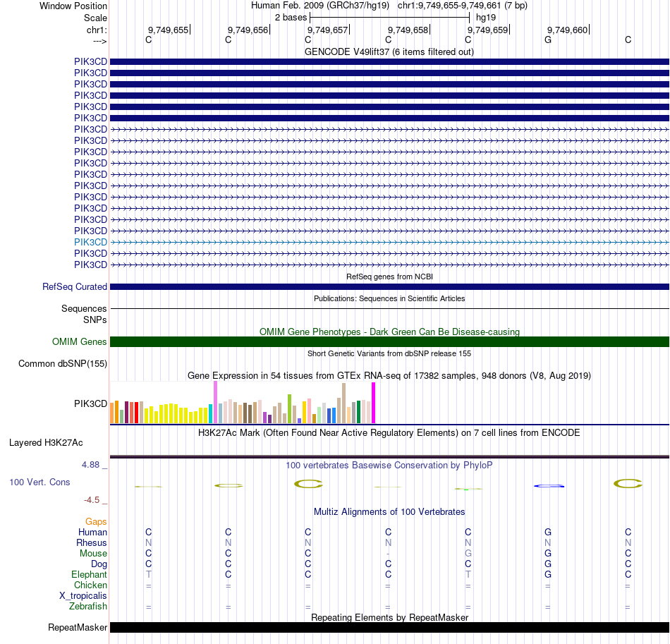Click the G base in Human alignment row
670x644 pixels.
coord(548,532)
